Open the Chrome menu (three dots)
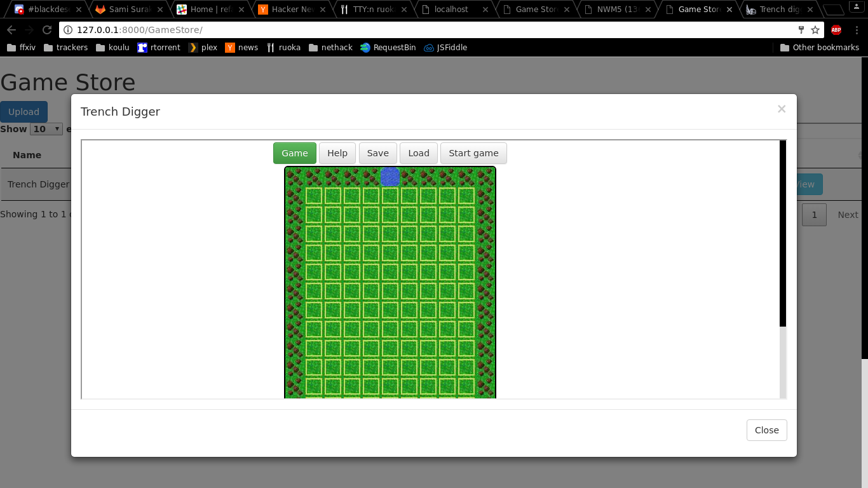Image resolution: width=868 pixels, height=488 pixels. [x=857, y=30]
